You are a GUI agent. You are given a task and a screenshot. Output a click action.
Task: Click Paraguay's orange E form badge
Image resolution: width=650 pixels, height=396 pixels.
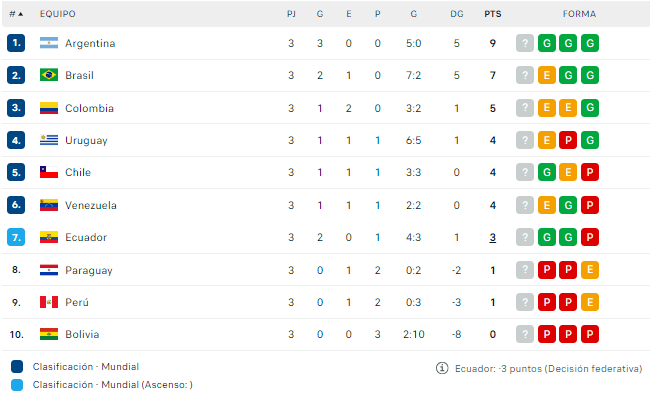pyautogui.click(x=590, y=270)
